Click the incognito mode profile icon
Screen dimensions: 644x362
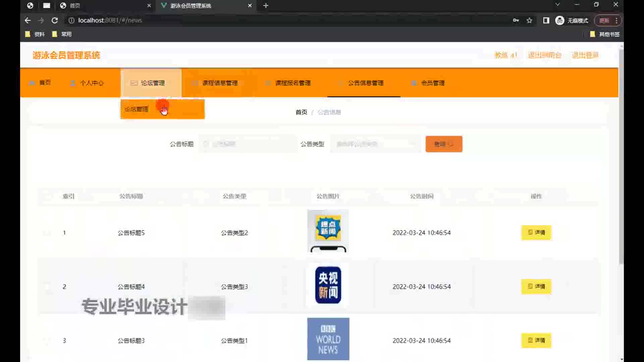[x=560, y=20]
